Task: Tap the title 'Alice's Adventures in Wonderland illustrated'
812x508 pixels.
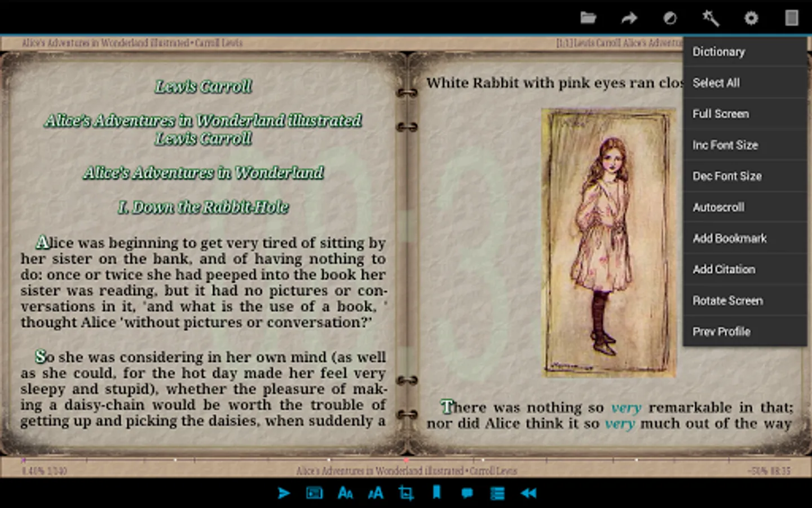Action: [203, 120]
